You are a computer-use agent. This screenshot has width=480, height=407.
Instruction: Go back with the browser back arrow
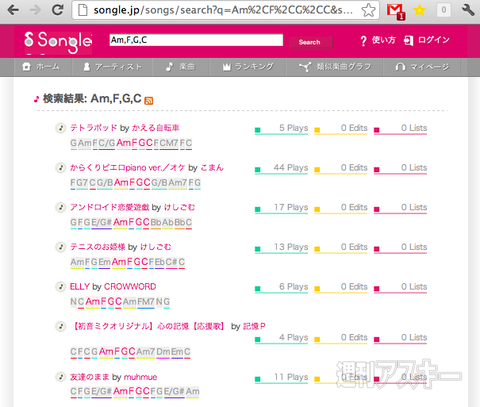(x=13, y=10)
